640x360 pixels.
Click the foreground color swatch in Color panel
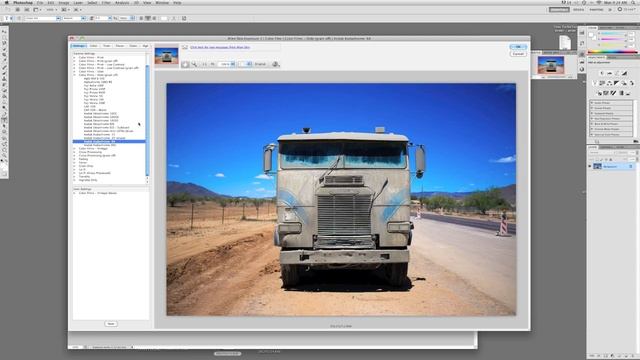coord(591,35)
